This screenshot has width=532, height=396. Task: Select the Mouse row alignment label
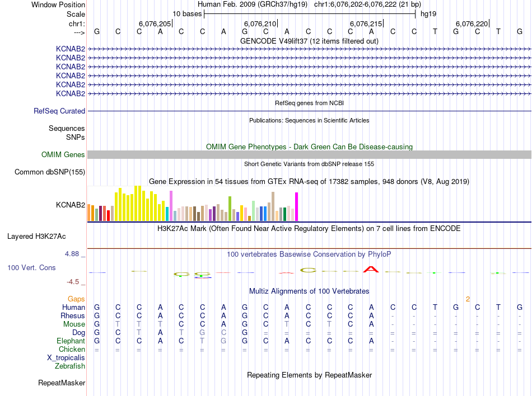74,324
